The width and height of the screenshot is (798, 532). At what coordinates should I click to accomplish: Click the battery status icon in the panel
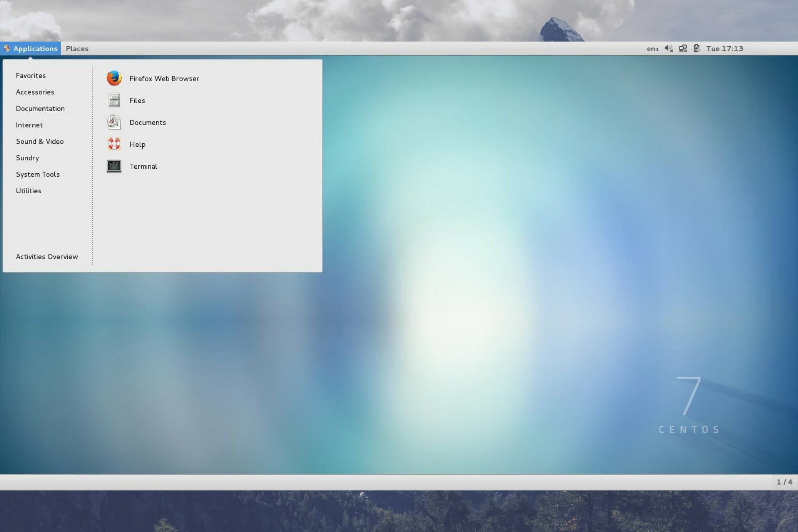[697, 48]
